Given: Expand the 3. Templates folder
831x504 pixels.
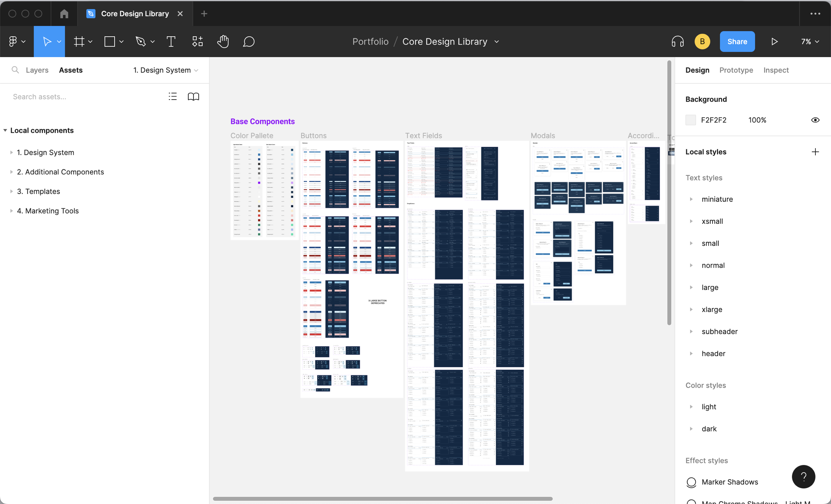Looking at the screenshot, I should pos(11,191).
